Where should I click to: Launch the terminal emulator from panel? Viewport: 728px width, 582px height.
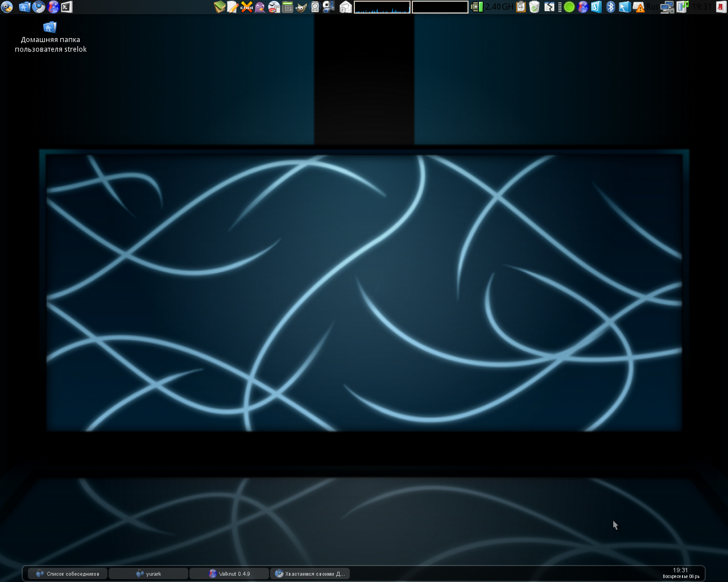67,7
